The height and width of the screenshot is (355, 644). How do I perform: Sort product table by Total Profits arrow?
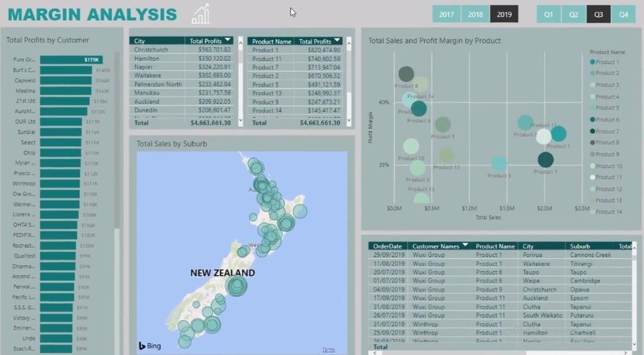337,40
